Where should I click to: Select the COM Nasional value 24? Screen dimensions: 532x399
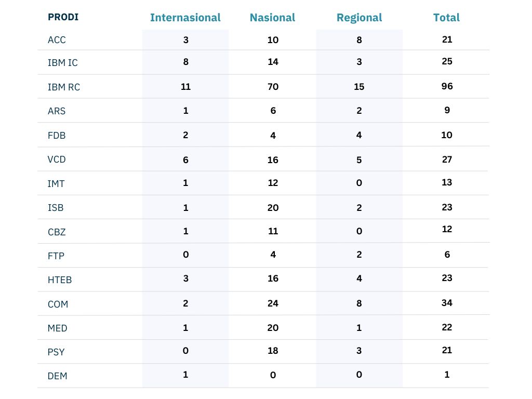273,303
